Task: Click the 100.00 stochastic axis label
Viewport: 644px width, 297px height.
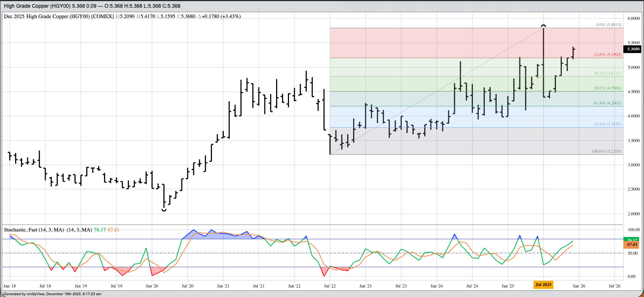Action: (x=634, y=230)
